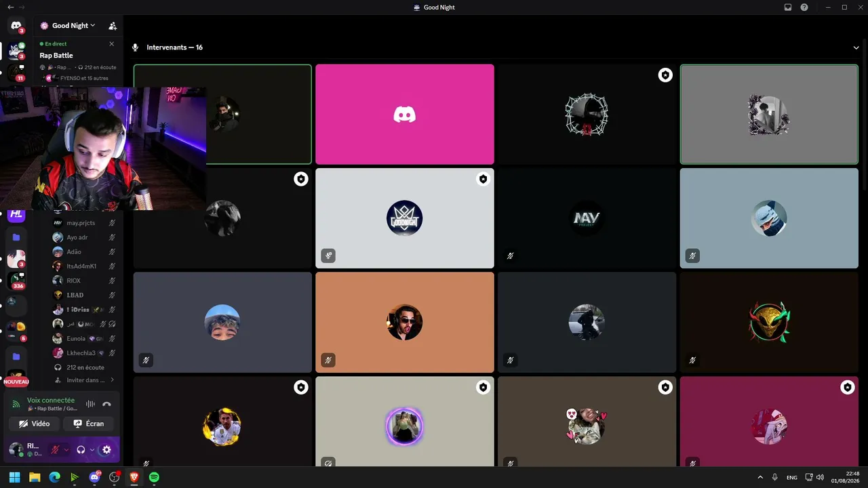Open the ENG language switcher

point(791,477)
